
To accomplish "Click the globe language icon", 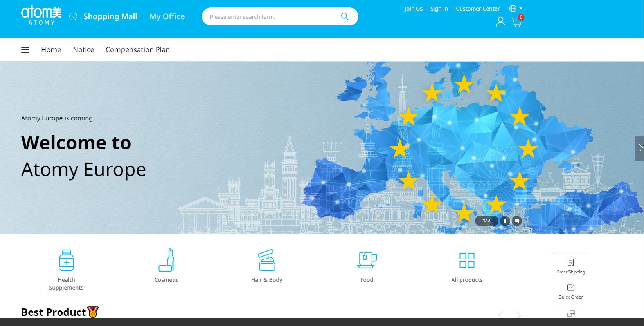I will coord(513,9).
